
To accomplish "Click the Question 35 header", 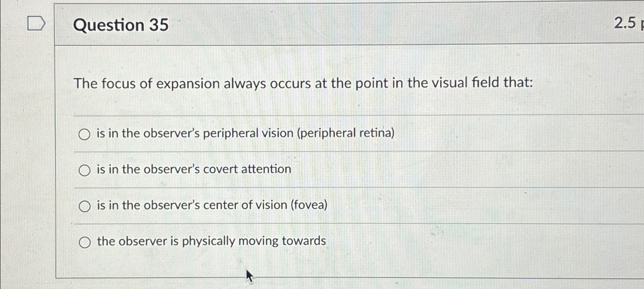I will [121, 25].
